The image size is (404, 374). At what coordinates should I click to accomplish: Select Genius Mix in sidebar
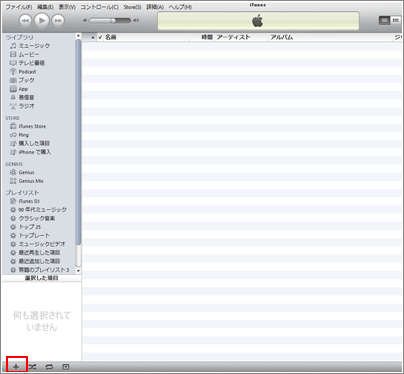27,181
